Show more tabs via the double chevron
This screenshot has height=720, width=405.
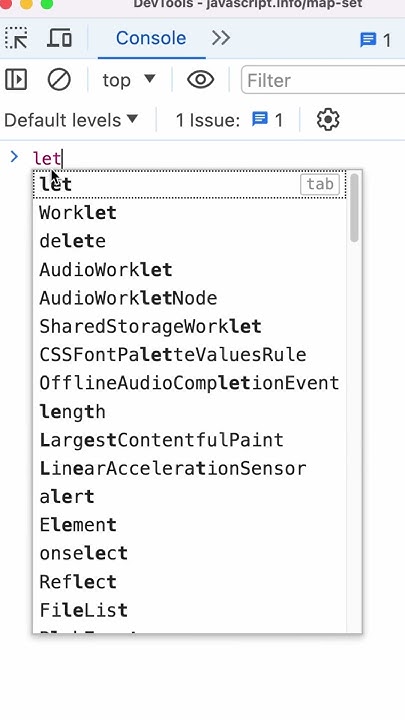pos(221,38)
